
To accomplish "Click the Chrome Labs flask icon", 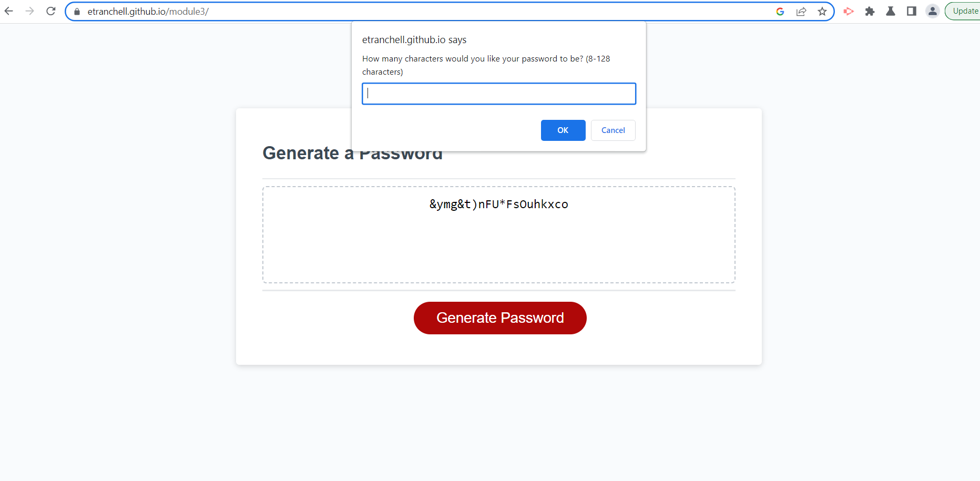I will [891, 11].
